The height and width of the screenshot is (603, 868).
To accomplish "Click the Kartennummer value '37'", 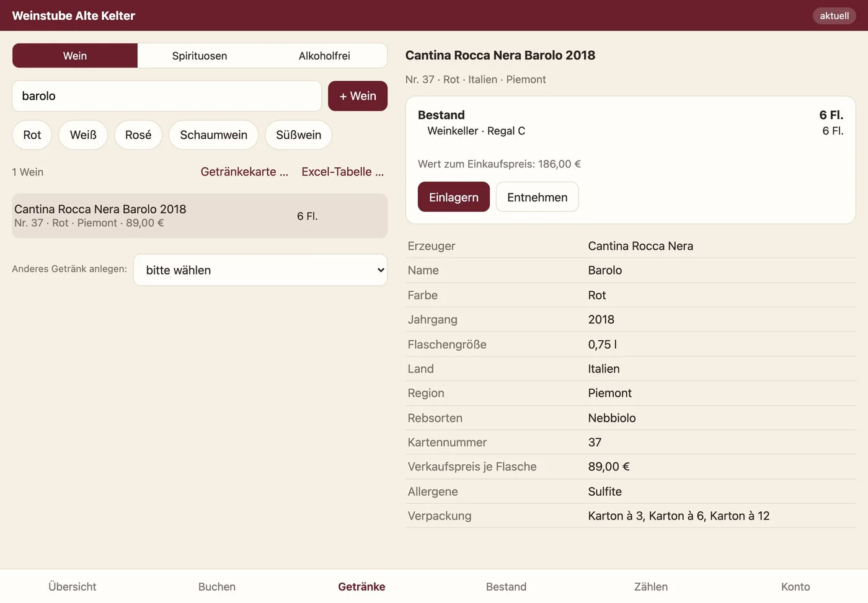I will 595,442.
